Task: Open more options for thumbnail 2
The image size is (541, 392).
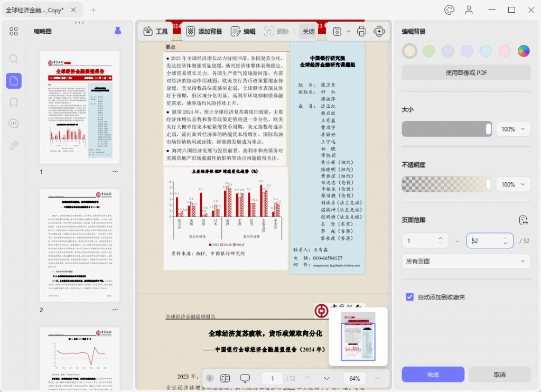Action: [115, 310]
